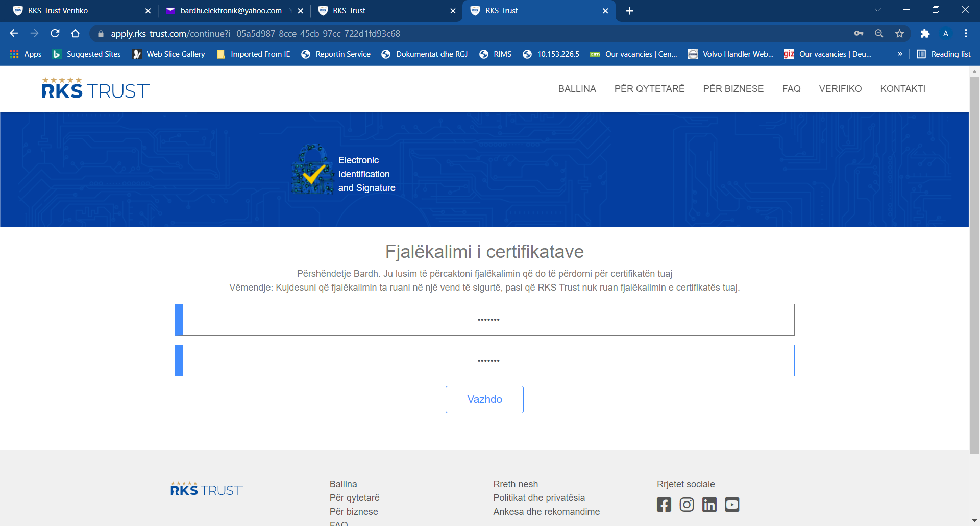Open footer Për biznese link
980x526 pixels.
pyautogui.click(x=354, y=512)
